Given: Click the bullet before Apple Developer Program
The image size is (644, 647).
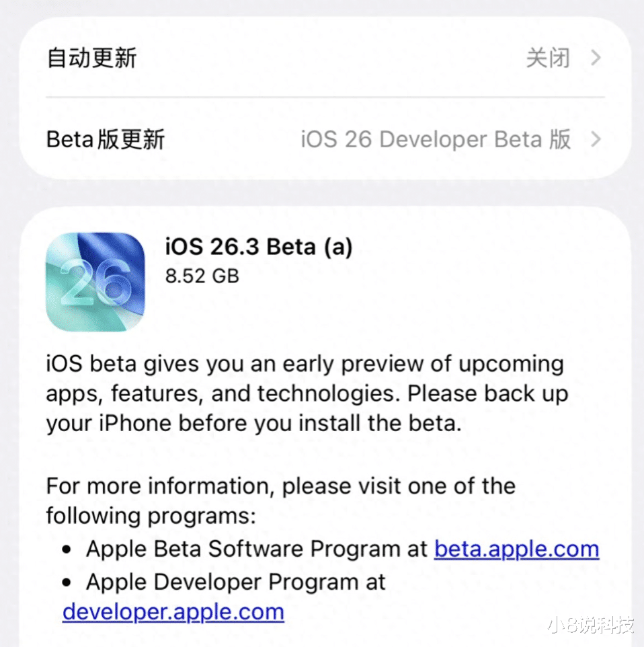Looking at the screenshot, I should (66, 582).
